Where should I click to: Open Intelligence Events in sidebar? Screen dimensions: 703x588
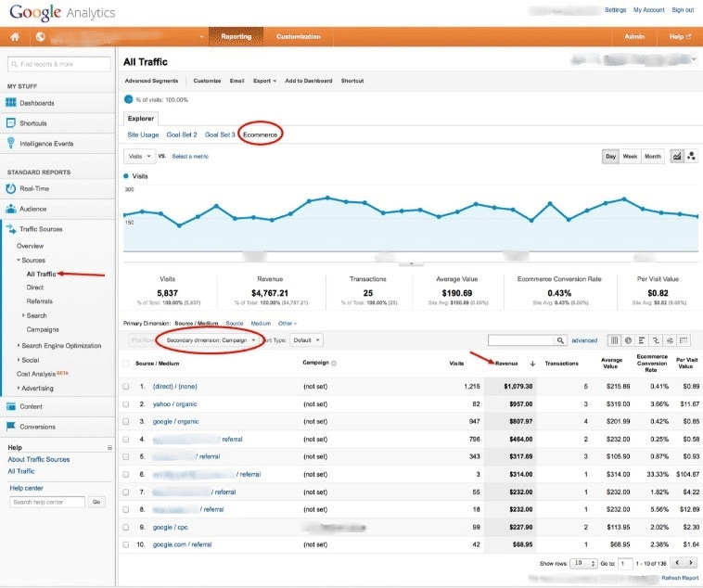tap(46, 144)
